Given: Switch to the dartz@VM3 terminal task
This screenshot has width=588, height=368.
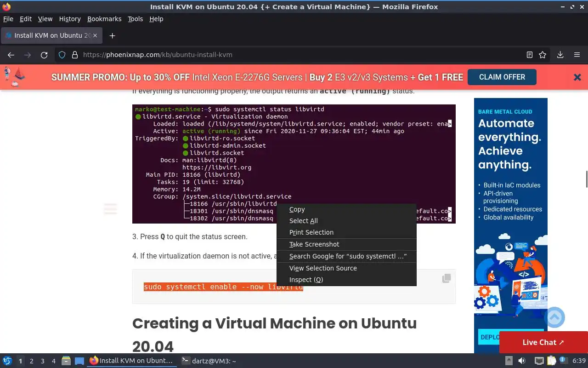Looking at the screenshot, I should click(x=209, y=361).
